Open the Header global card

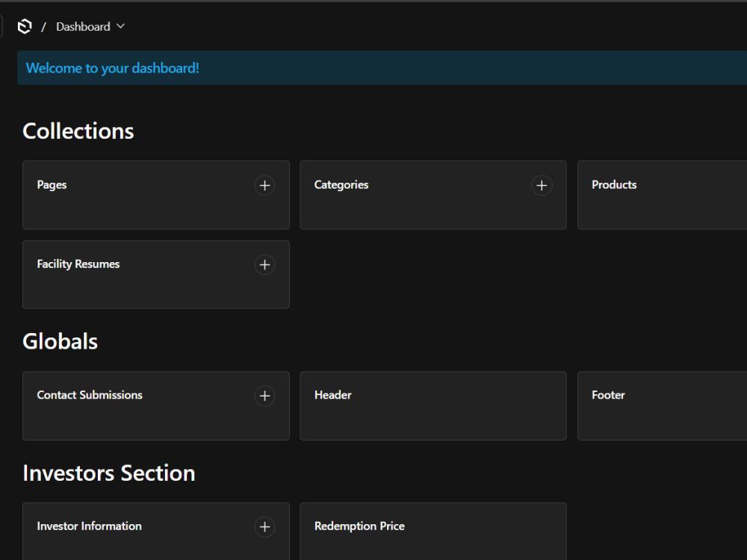[x=433, y=405]
